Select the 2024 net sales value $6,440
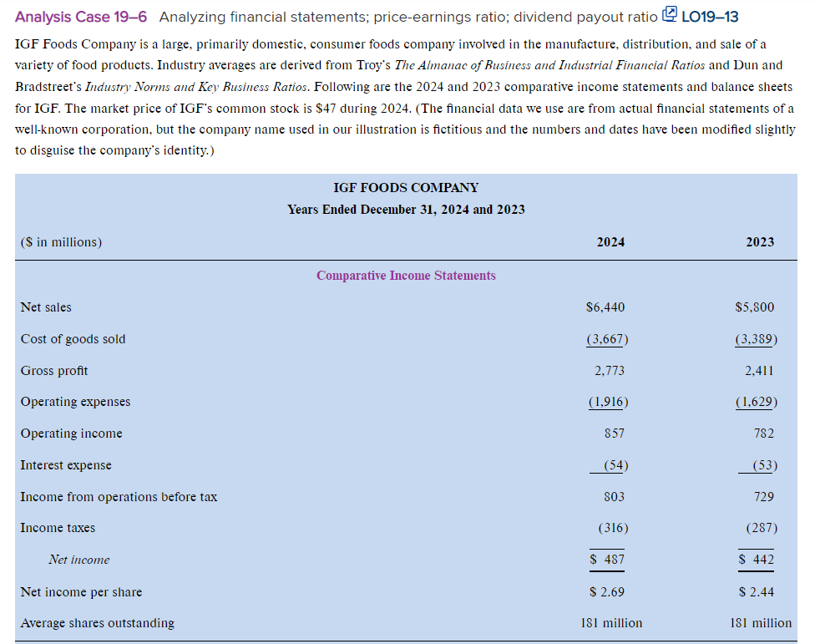The width and height of the screenshot is (815, 644). pyautogui.click(x=605, y=307)
